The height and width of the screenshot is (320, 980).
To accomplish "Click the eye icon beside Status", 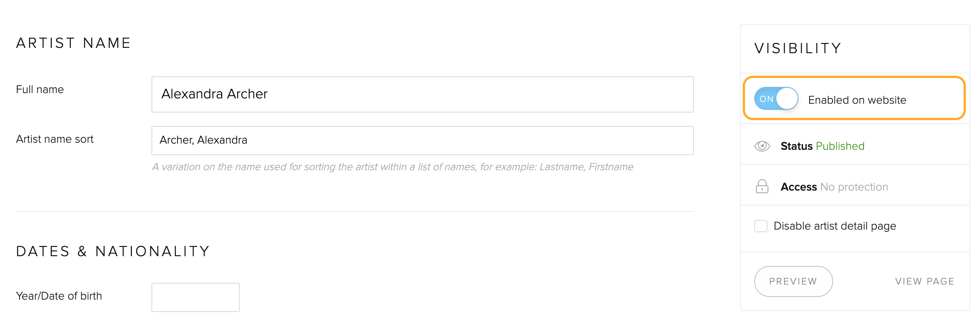I will click(x=762, y=146).
